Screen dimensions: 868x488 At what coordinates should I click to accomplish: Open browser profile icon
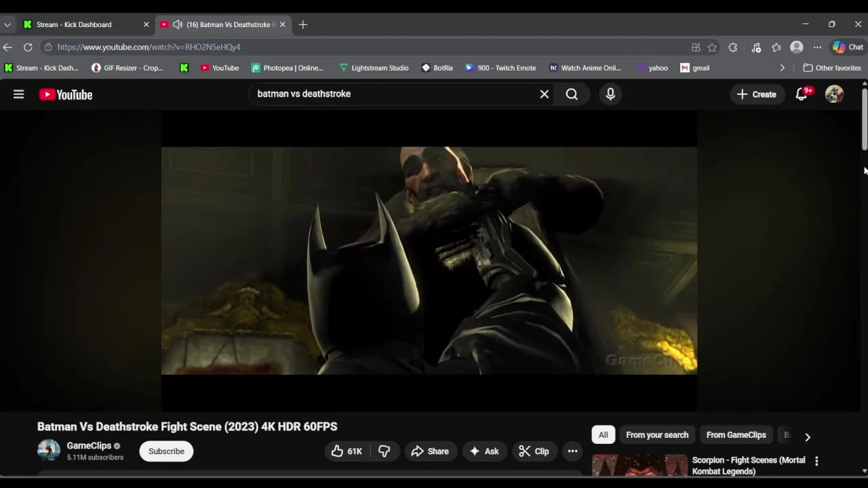coord(797,47)
